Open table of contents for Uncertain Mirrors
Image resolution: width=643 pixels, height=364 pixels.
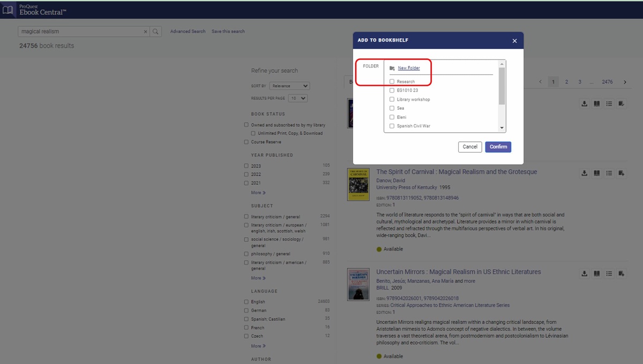(x=609, y=274)
